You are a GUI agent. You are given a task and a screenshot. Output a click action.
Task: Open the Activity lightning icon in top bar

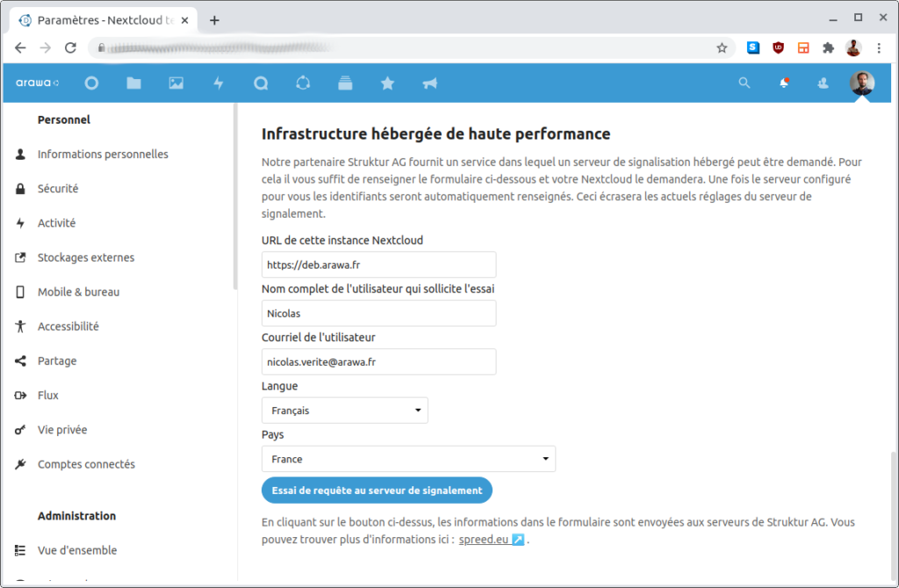[219, 83]
